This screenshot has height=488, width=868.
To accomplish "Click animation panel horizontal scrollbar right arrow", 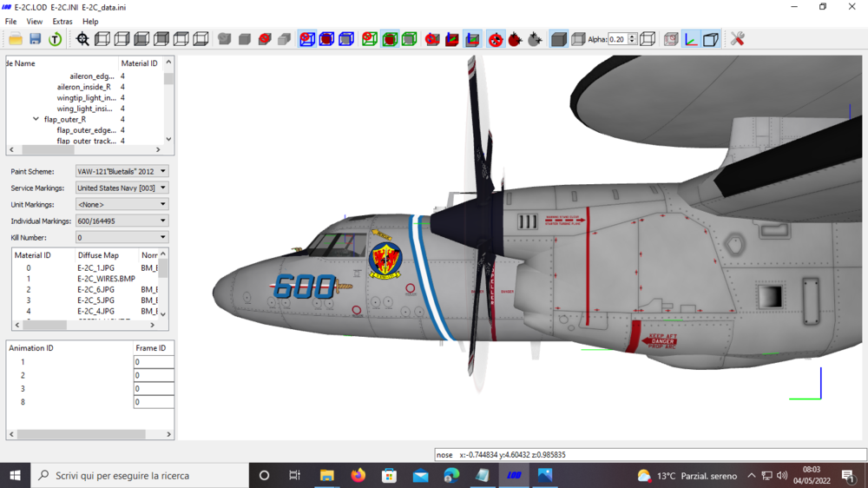I will click(x=169, y=434).
